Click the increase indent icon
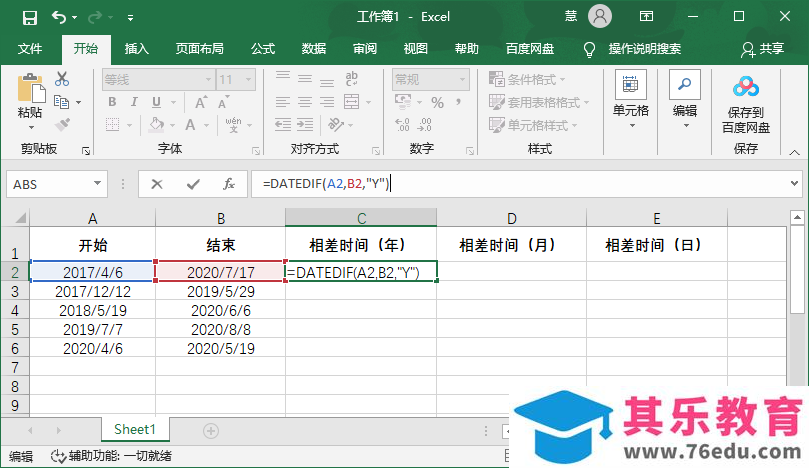Image resolution: width=809 pixels, height=468 pixels. click(305, 124)
